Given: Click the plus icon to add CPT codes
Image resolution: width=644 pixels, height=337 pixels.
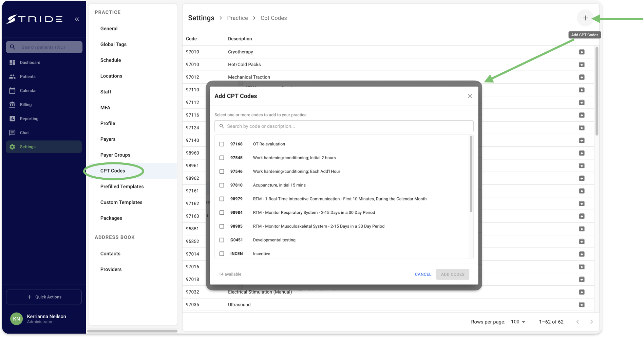Looking at the screenshot, I should pyautogui.click(x=585, y=18).
